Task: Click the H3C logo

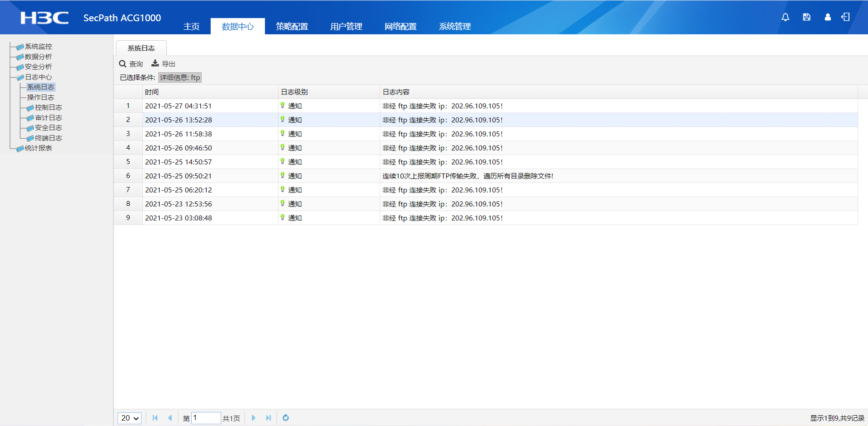Action: (44, 18)
